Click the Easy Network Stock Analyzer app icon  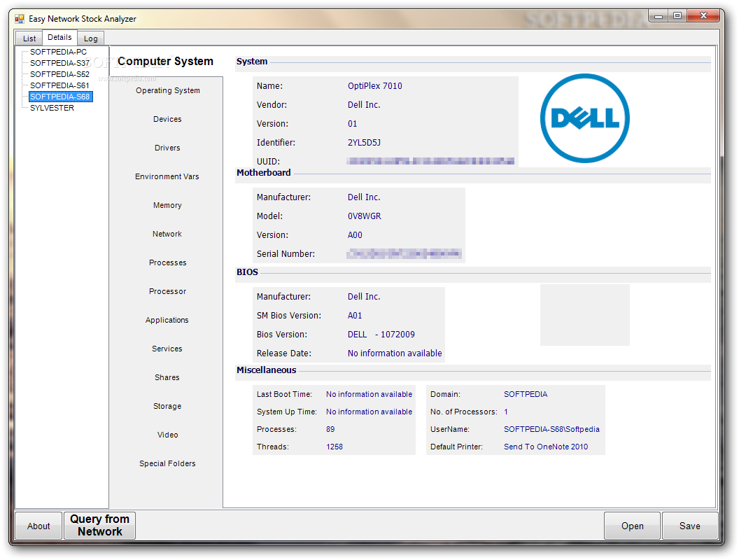20,19
